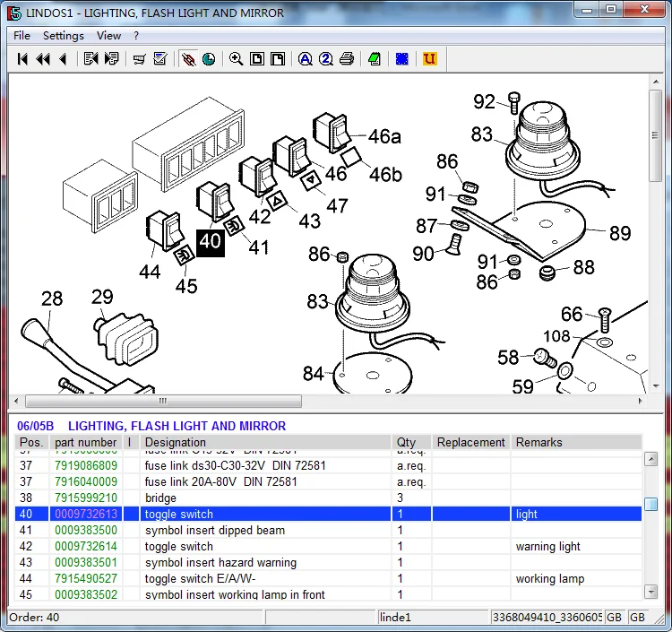This screenshot has height=632, width=672.
Task: Select part number 0009732614
Action: tap(86, 547)
